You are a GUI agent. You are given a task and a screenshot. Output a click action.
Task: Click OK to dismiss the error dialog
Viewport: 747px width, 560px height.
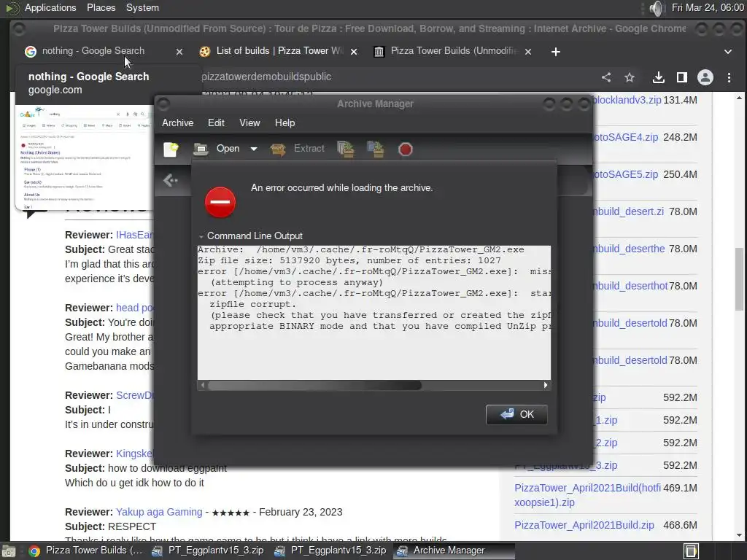516,414
